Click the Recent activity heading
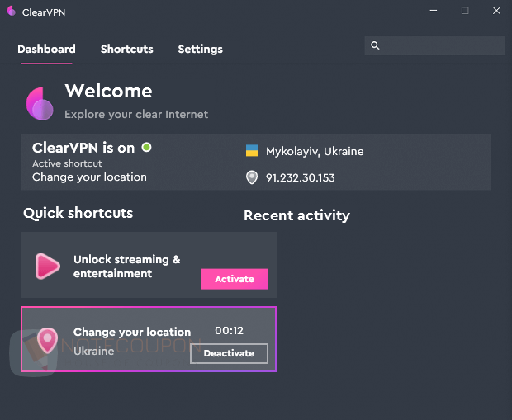 [296, 215]
